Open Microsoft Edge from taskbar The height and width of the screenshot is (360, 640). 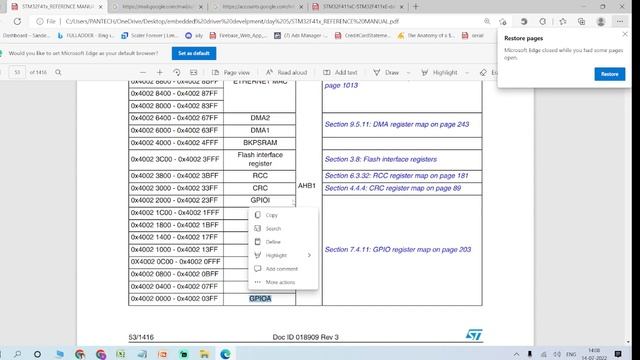225,354
